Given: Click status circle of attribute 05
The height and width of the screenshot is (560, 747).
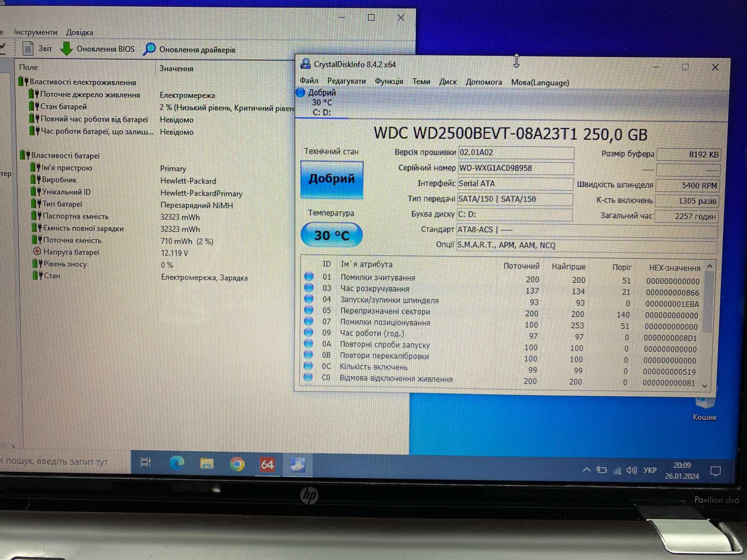Looking at the screenshot, I should [309, 310].
